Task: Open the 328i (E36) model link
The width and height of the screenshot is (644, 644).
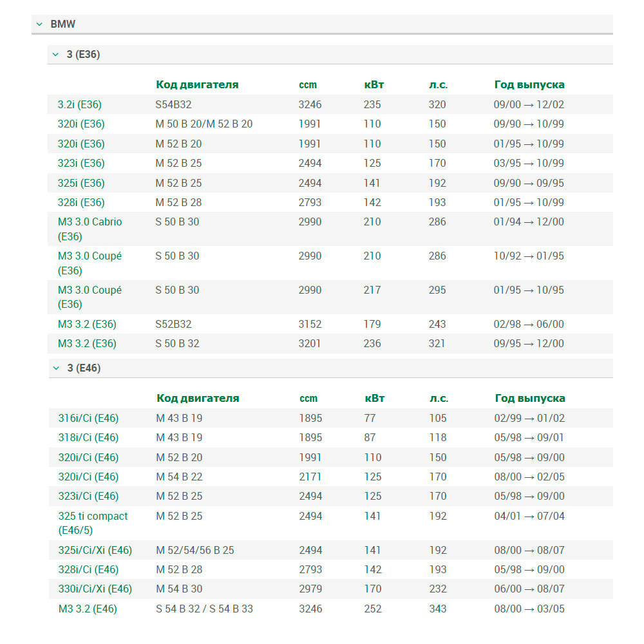Action: point(81,202)
